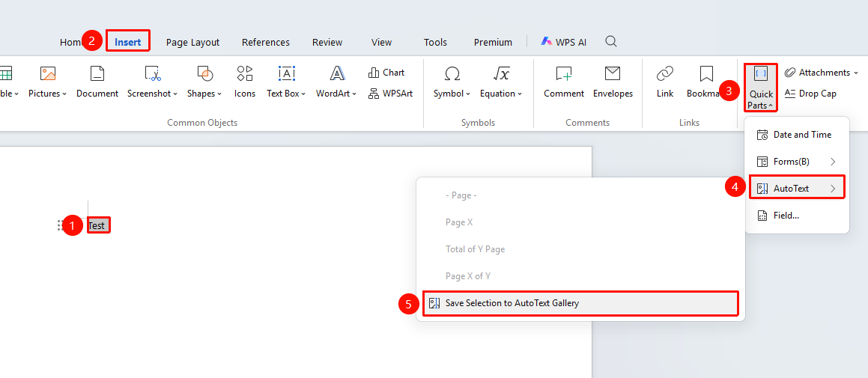
Task: Open the AutoText submenu
Action: tap(797, 188)
